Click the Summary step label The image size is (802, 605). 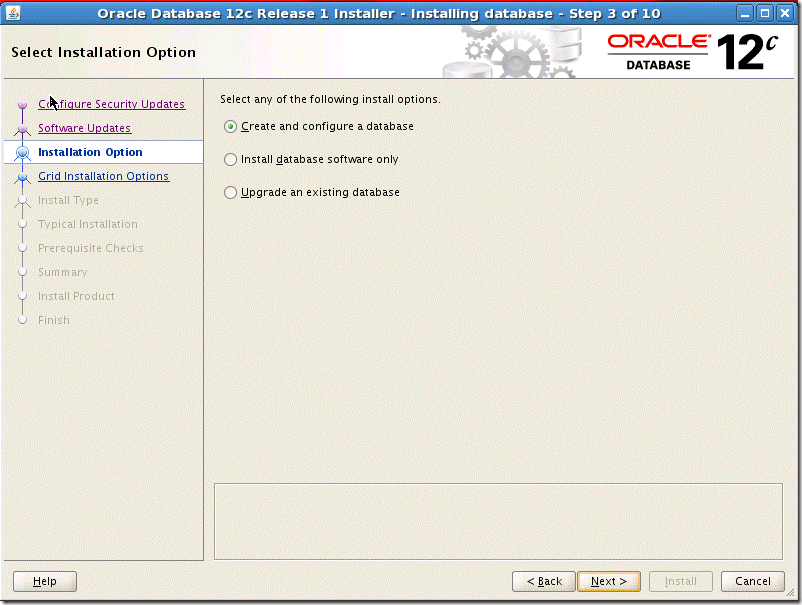pyautogui.click(x=62, y=272)
